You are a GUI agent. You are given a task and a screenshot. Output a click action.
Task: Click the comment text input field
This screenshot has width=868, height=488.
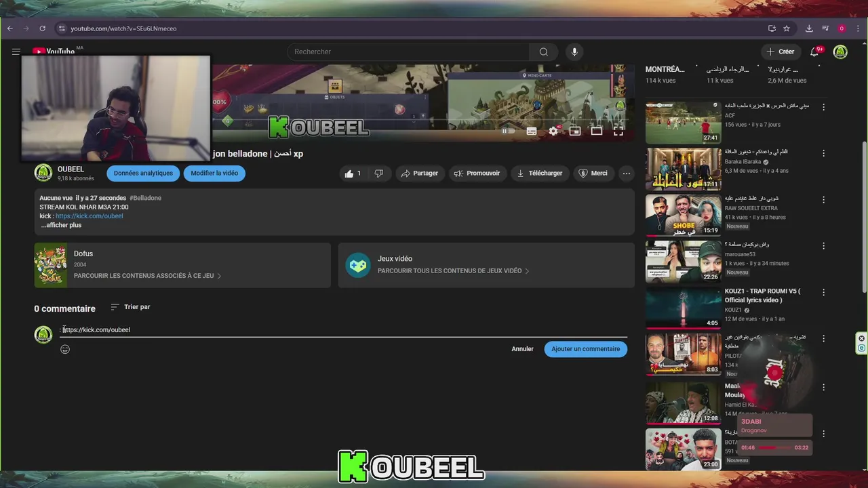[344, 330]
